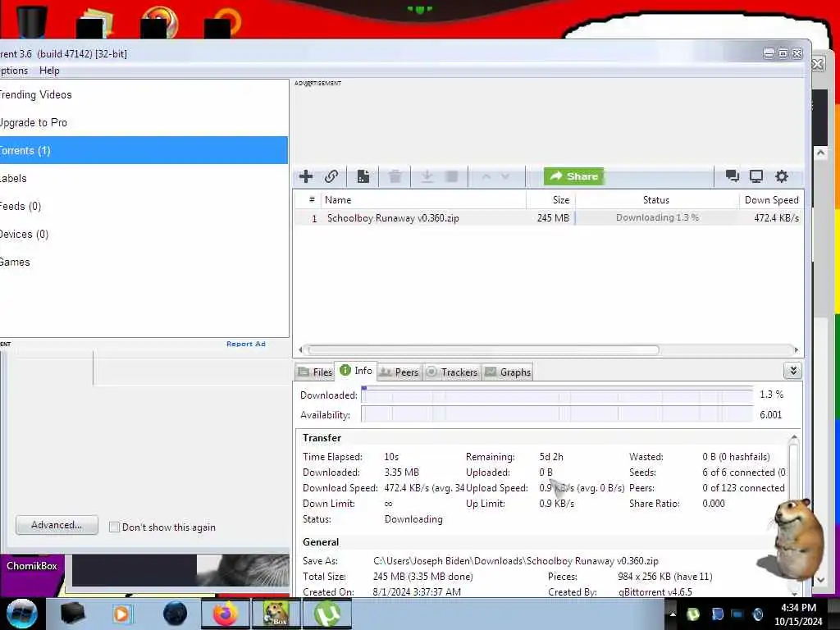Click the Save As path text

[x=515, y=561]
